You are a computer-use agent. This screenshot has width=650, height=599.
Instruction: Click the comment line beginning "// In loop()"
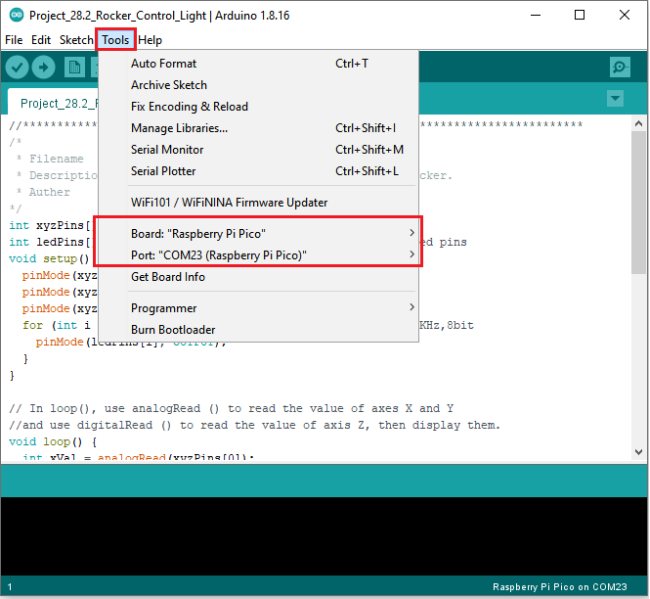click(231, 408)
